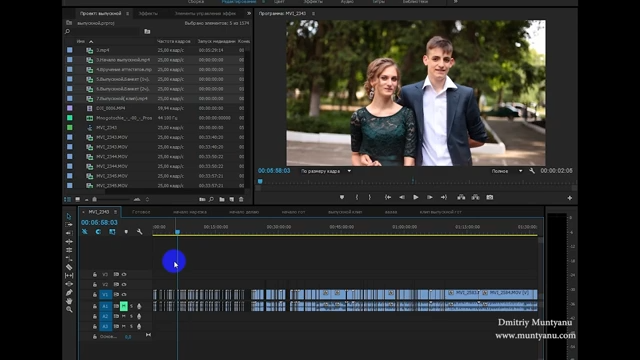Select the Selection arrow tool
Image resolution: width=640 pixels, height=360 pixels.
click(69, 216)
